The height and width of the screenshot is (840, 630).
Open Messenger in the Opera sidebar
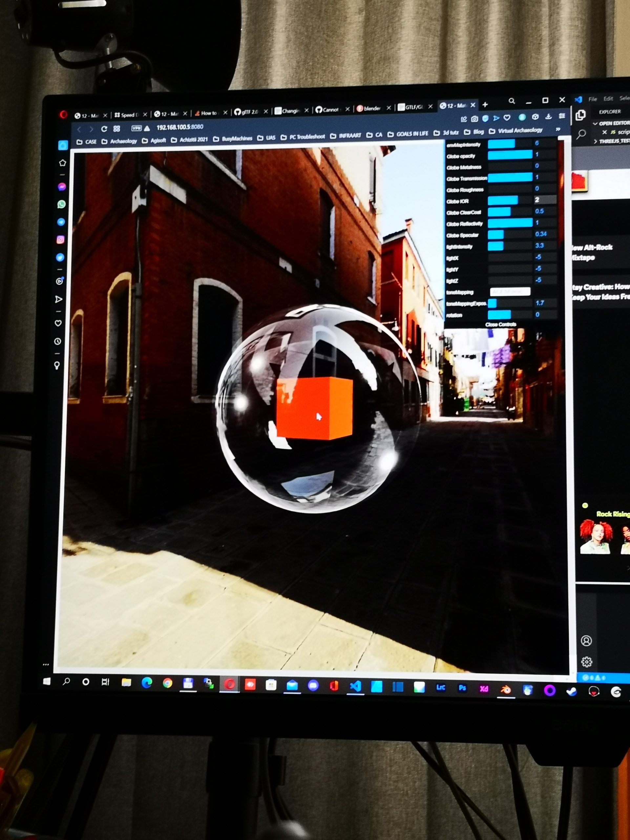coord(61,187)
